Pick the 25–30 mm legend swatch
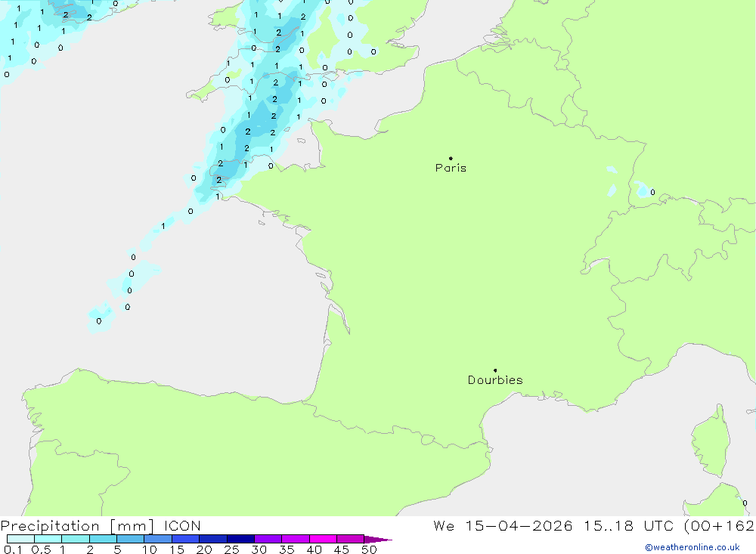 click(240, 539)
